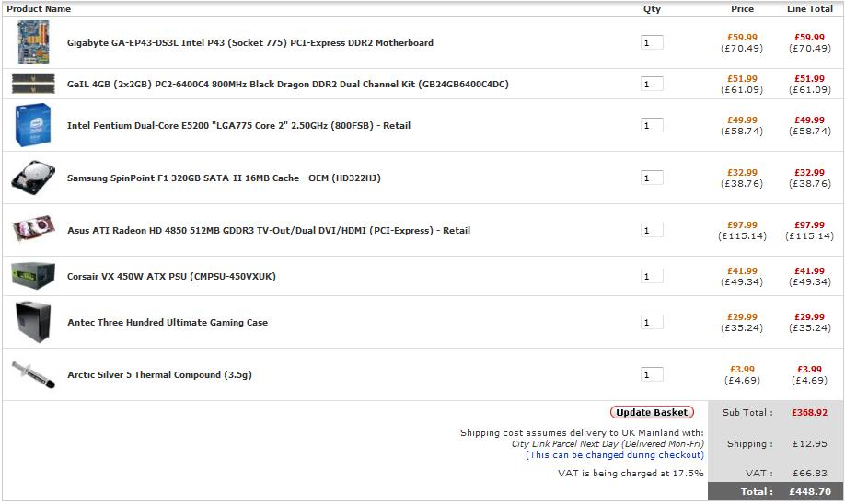The width and height of the screenshot is (845, 504).
Task: Click the Antec Three Hundred case image
Action: [x=33, y=322]
